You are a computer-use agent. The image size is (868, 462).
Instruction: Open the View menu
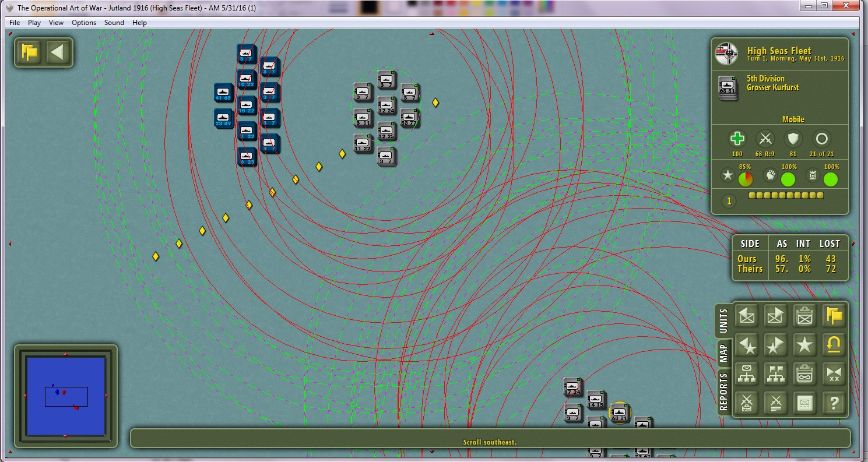tap(56, 23)
